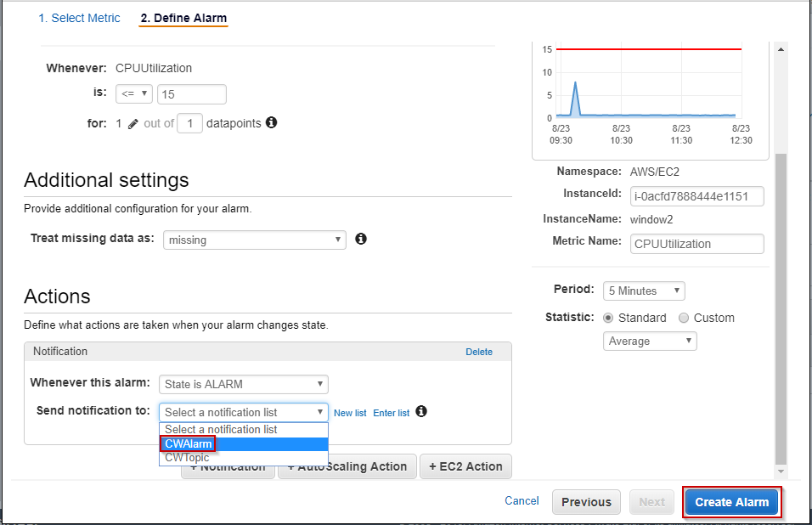Click the Create Alarm button
The image size is (812, 525).
(731, 502)
